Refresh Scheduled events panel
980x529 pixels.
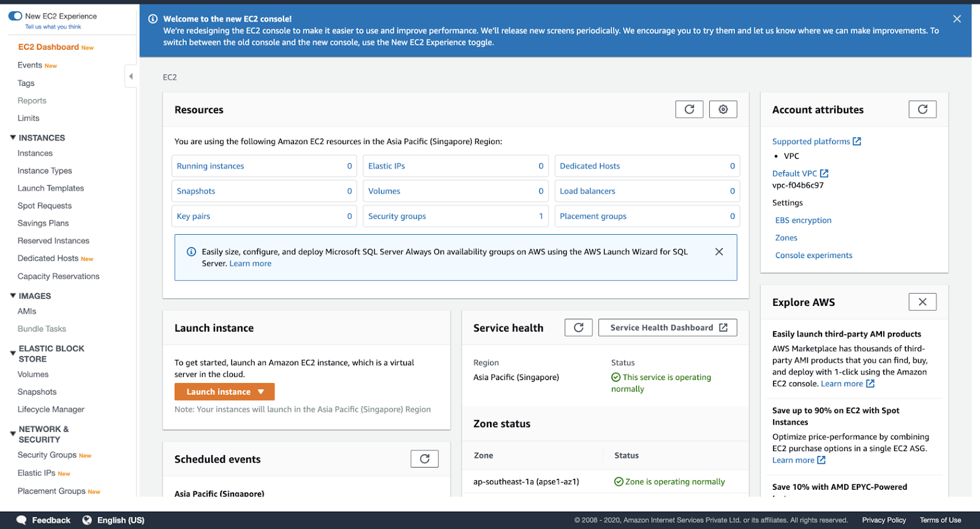point(424,459)
